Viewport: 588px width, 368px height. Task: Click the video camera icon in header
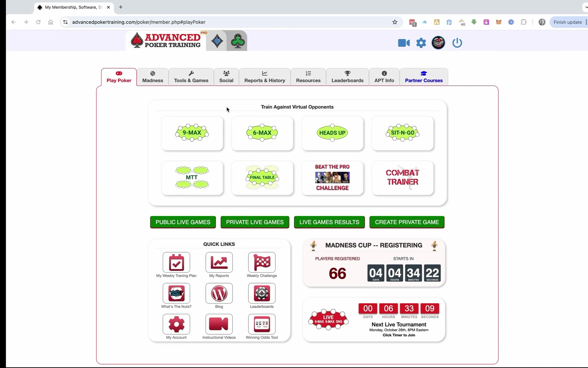click(404, 43)
